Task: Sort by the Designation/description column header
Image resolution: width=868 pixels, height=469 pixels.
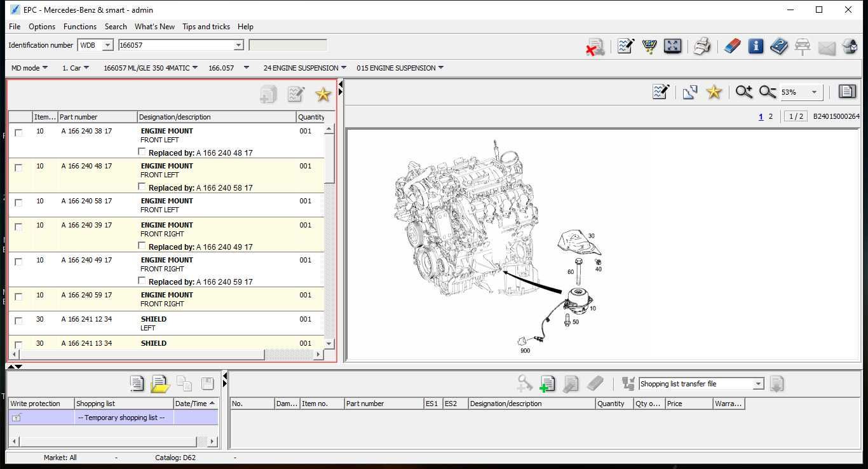Action: tap(217, 117)
